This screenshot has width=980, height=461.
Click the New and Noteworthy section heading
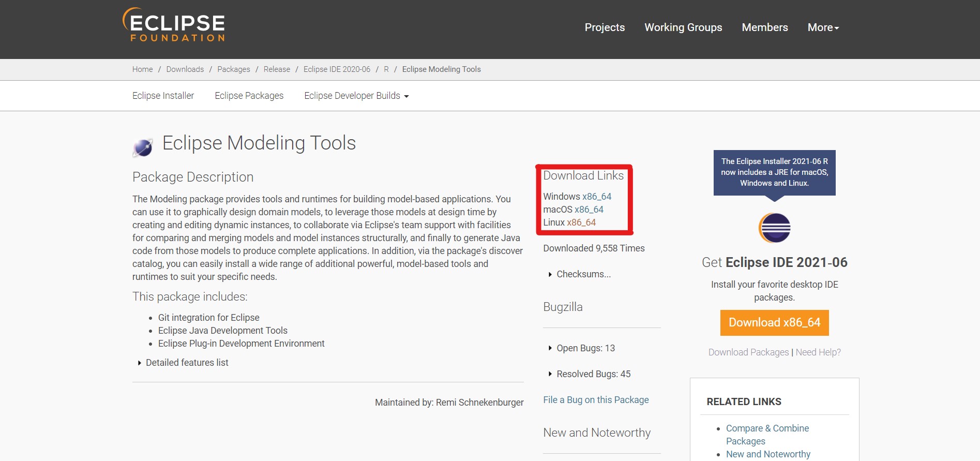597,433
